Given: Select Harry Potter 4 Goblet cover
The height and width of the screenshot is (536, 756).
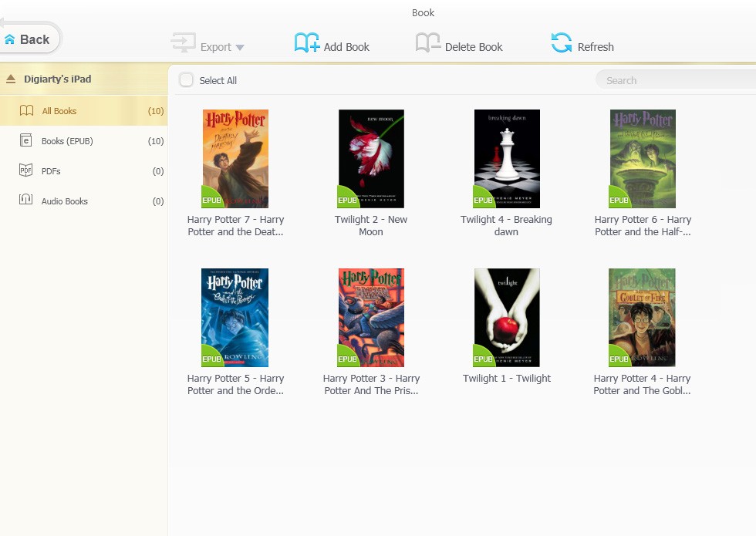Looking at the screenshot, I should tap(642, 318).
